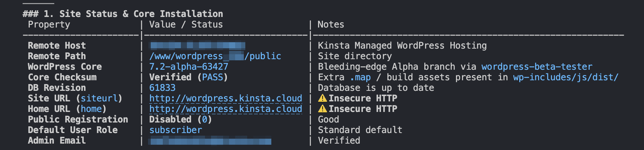Click the Disabled (0) registration value
Viewport: 644px width, 150px height.
click(x=181, y=119)
